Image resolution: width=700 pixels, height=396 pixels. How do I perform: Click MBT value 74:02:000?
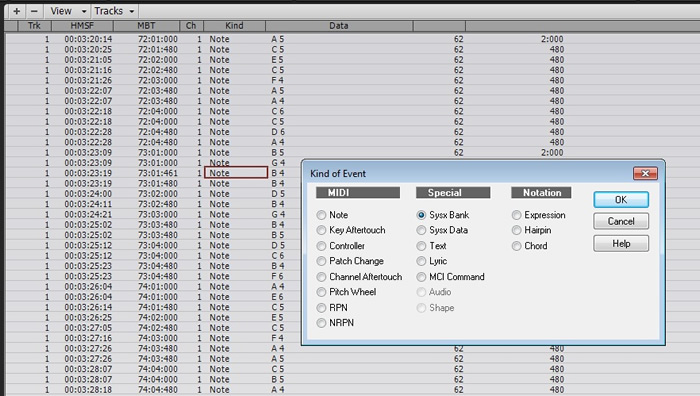click(x=157, y=318)
